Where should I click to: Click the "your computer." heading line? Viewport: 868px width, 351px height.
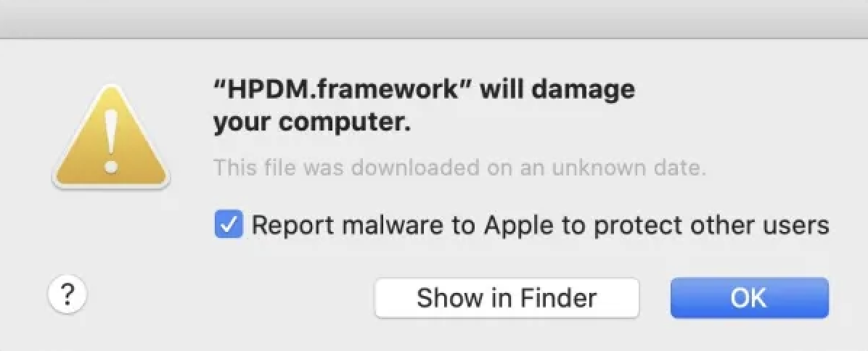pos(312,123)
